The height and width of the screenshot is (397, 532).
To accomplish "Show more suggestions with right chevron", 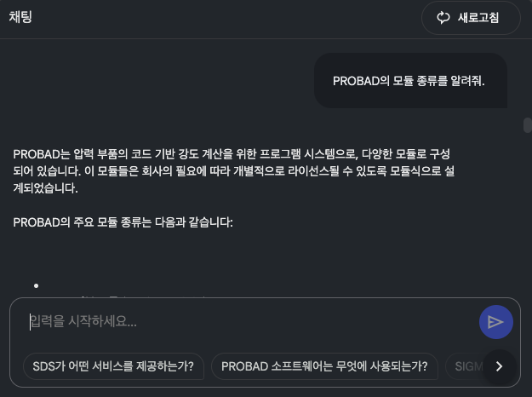I will [x=500, y=366].
